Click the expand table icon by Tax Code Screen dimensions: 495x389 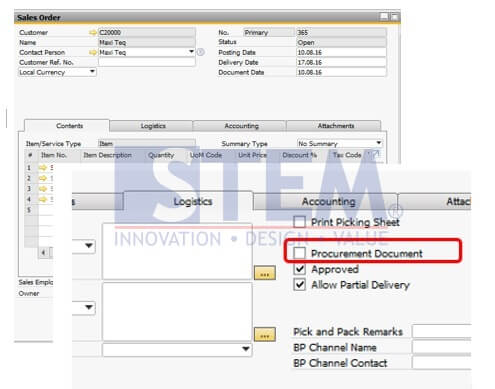pos(376,154)
